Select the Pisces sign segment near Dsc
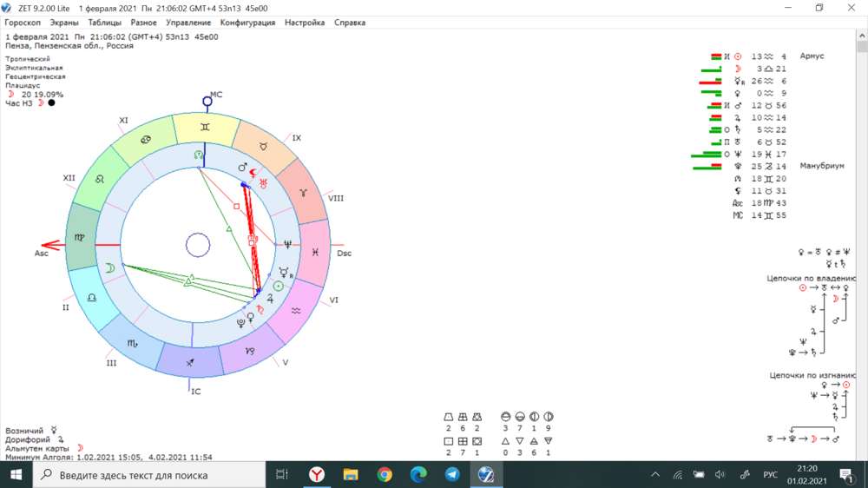 [x=315, y=252]
